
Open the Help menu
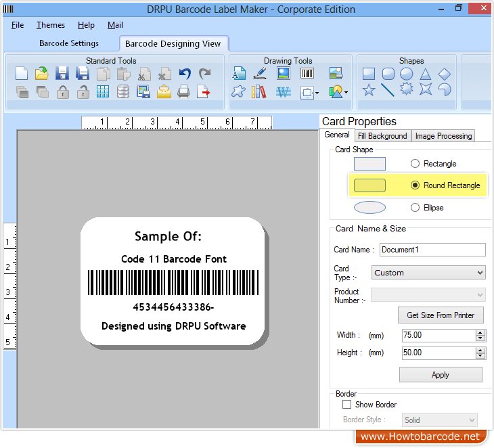86,25
